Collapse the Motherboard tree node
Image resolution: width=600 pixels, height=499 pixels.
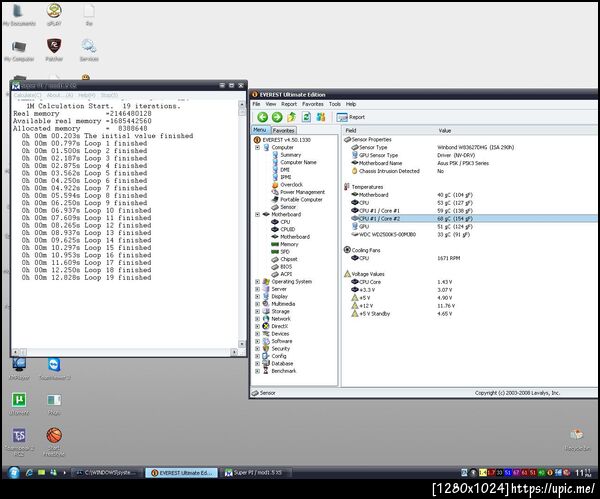point(258,214)
